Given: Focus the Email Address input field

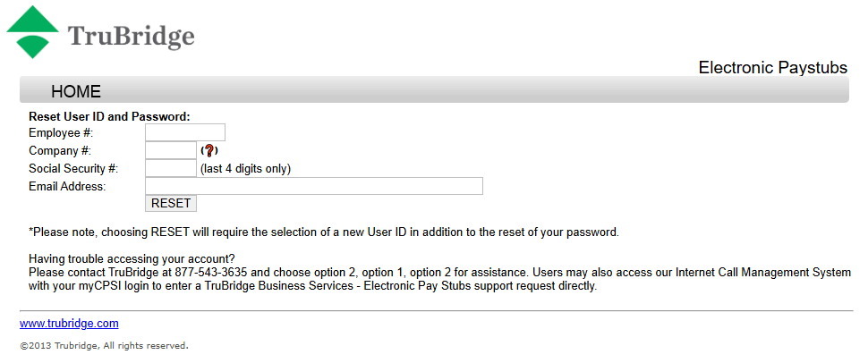Looking at the screenshot, I should coord(313,186).
